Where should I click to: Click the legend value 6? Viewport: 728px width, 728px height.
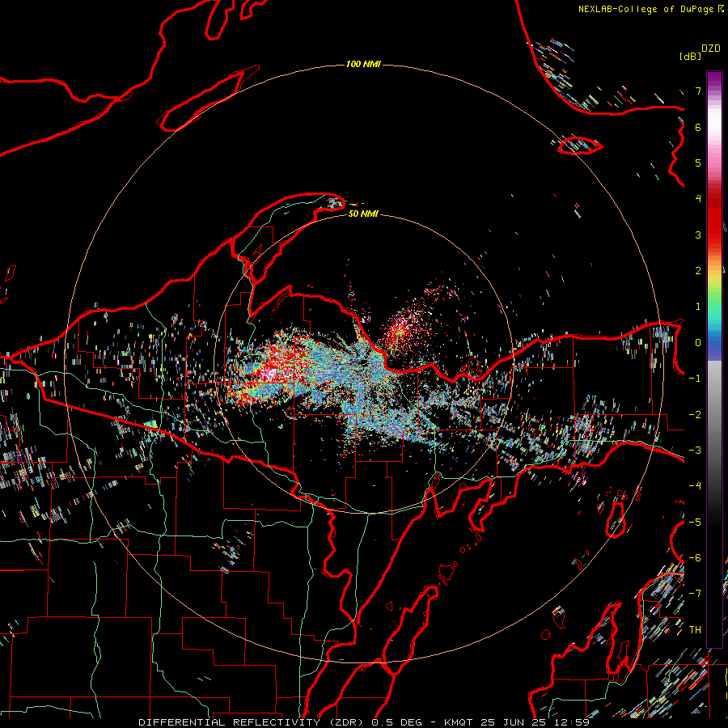click(x=698, y=127)
